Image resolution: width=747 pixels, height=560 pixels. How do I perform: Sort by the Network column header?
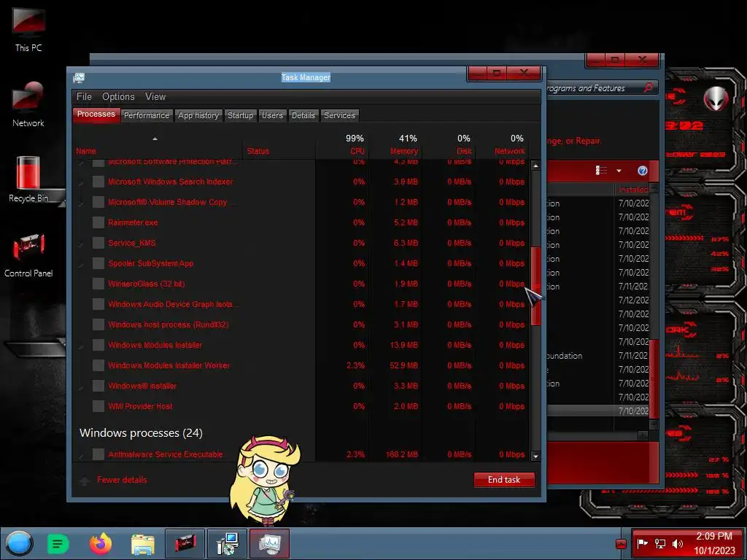coord(502,144)
